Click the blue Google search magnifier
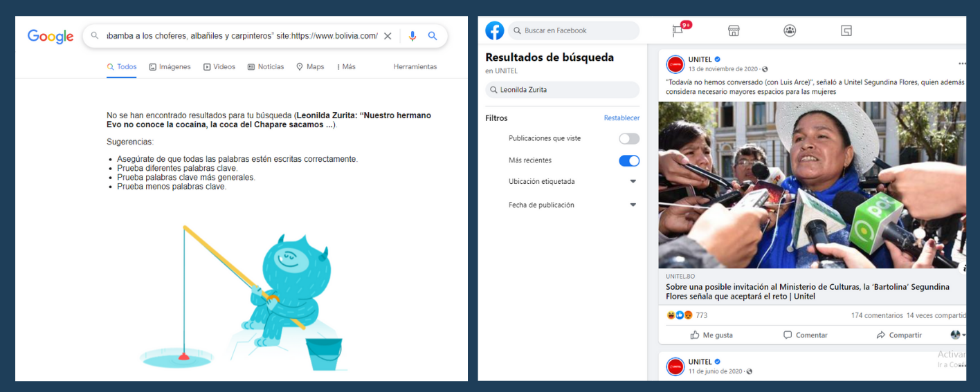 coord(433,36)
